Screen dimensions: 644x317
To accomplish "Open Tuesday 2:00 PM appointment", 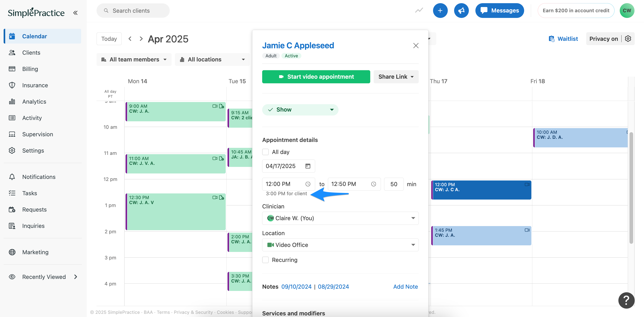I will (240, 242).
